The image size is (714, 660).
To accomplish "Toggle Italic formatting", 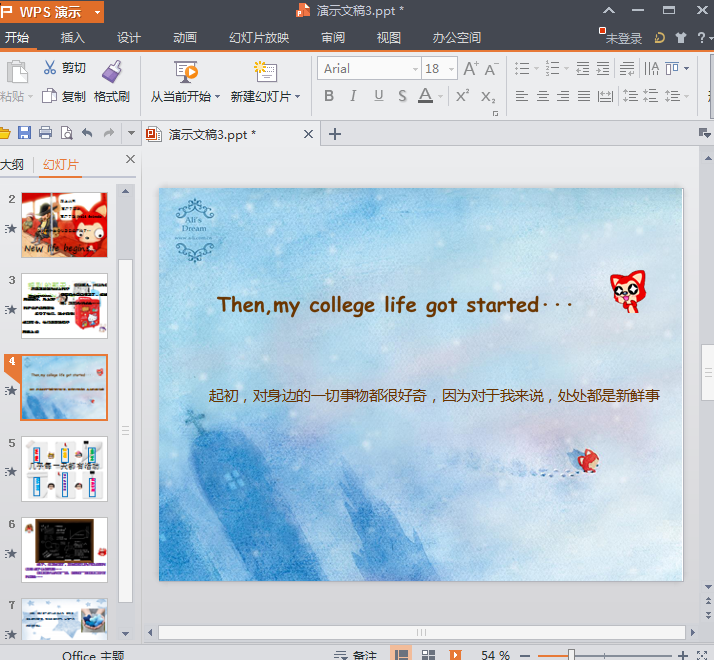I will pyautogui.click(x=353, y=96).
